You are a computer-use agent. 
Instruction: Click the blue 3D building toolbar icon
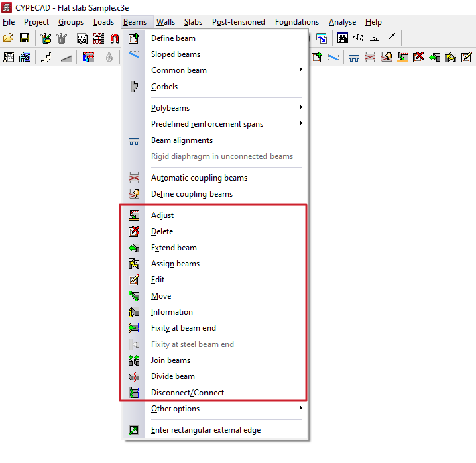[x=25, y=57]
